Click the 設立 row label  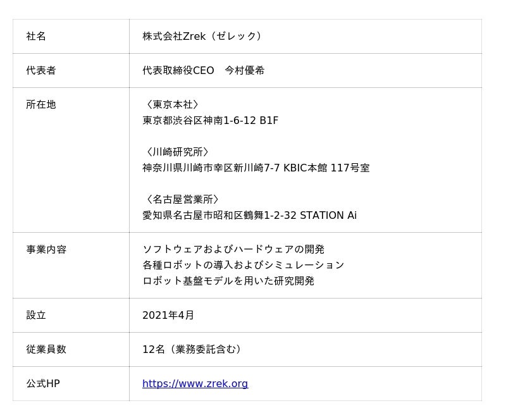36,316
